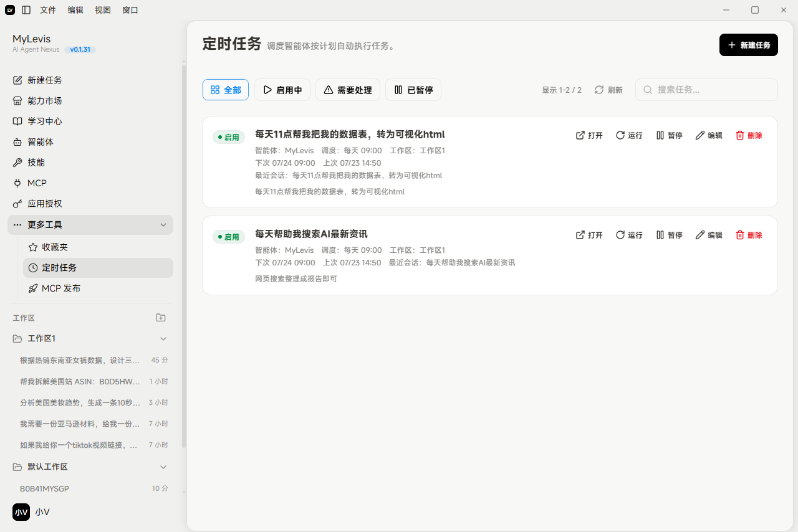Open the 窗口 menu
This screenshot has height=532, width=798.
[x=130, y=10]
